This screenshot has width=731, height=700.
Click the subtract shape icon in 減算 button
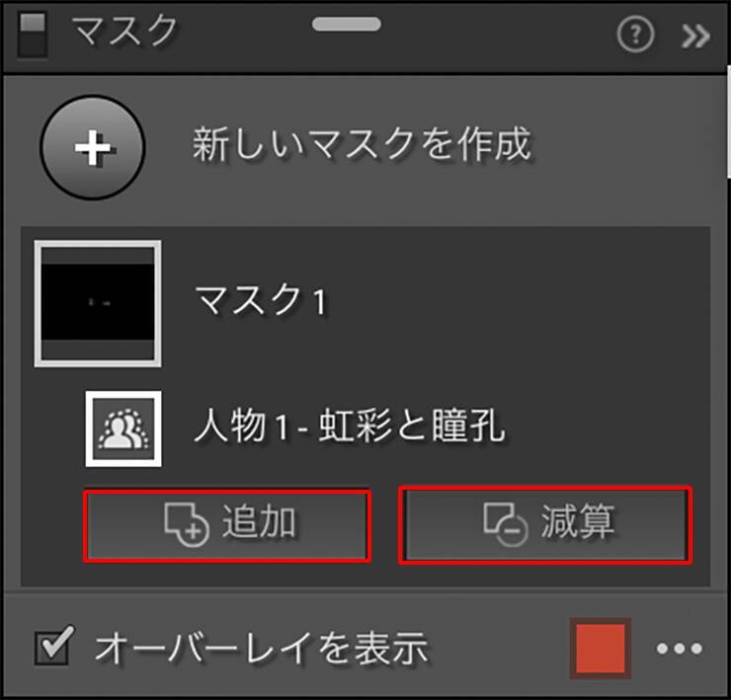click(506, 524)
